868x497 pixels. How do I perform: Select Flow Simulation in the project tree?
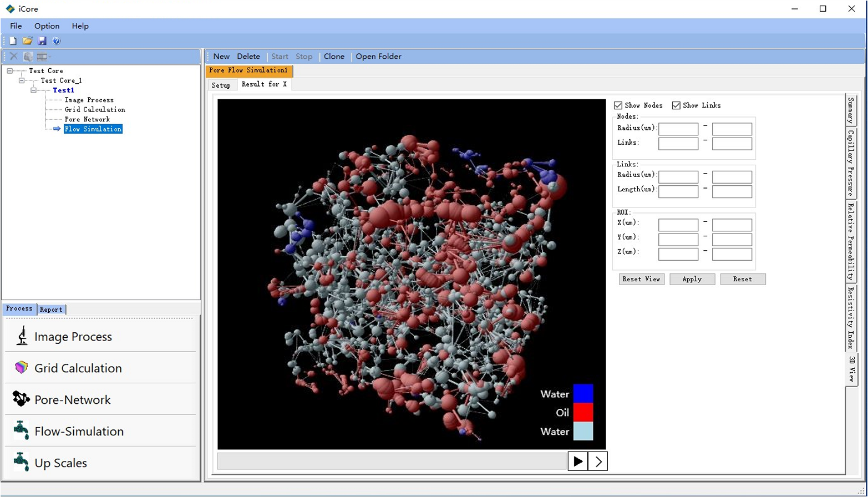click(93, 129)
